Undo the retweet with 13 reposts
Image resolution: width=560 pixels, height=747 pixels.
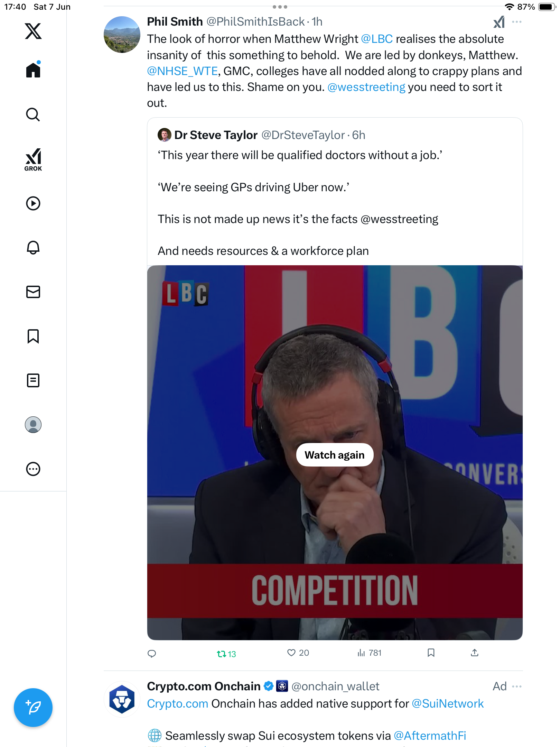[226, 654]
